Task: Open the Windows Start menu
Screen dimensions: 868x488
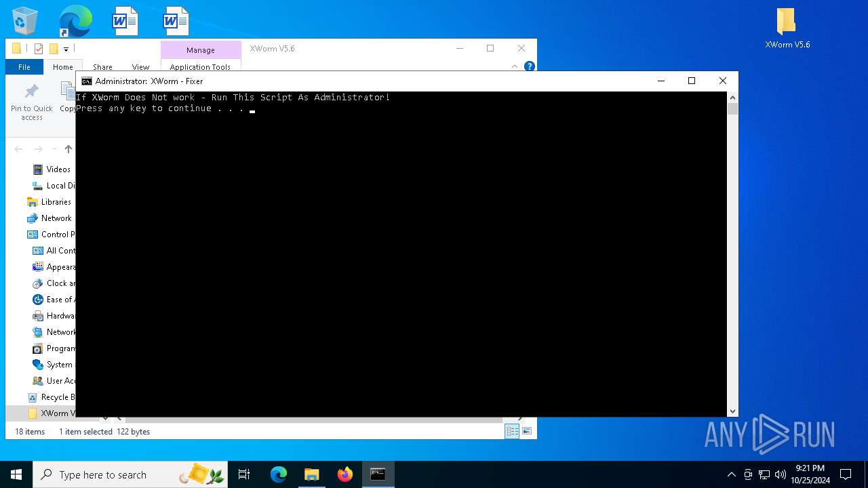Action: 16,474
